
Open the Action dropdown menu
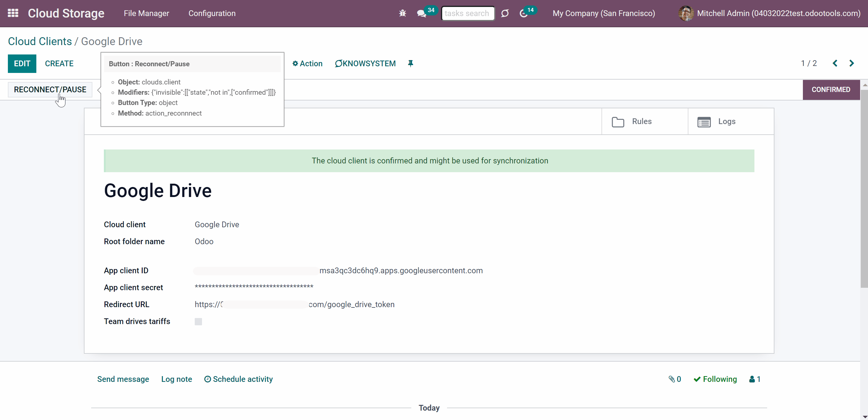point(307,63)
